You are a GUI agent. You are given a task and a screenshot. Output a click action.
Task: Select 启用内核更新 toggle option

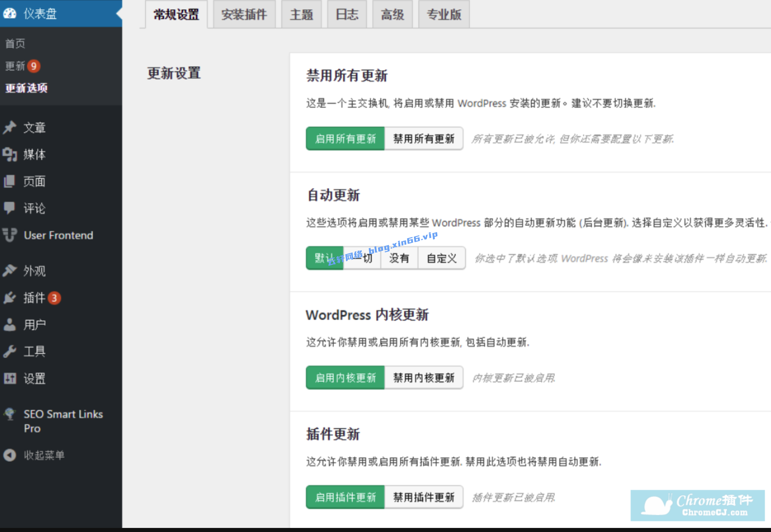pyautogui.click(x=345, y=377)
